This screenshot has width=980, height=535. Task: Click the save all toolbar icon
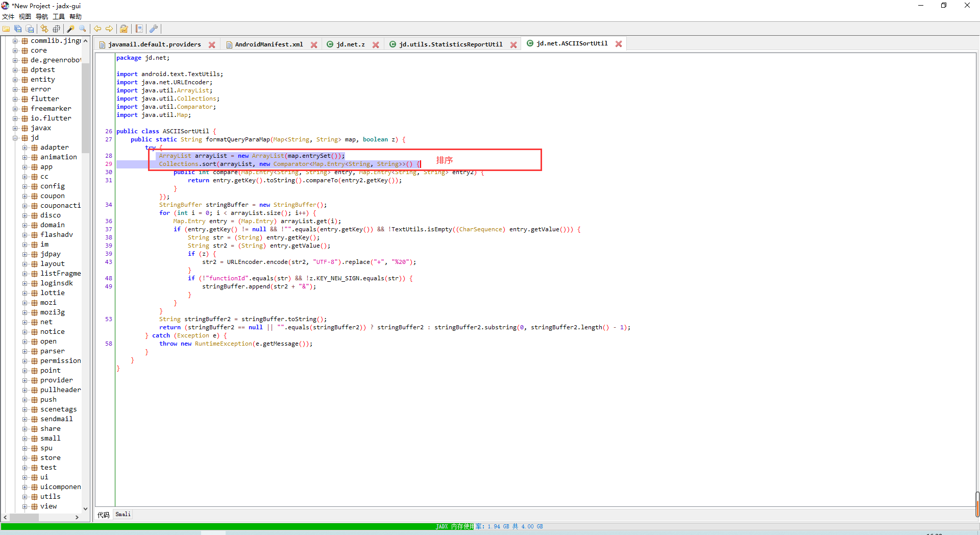(18, 29)
